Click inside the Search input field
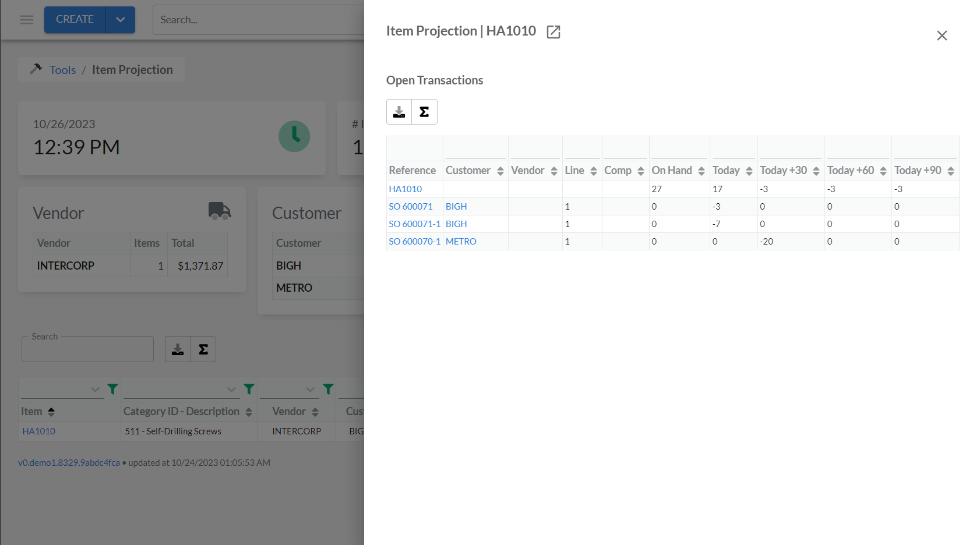The width and height of the screenshot is (980, 545). (87, 348)
